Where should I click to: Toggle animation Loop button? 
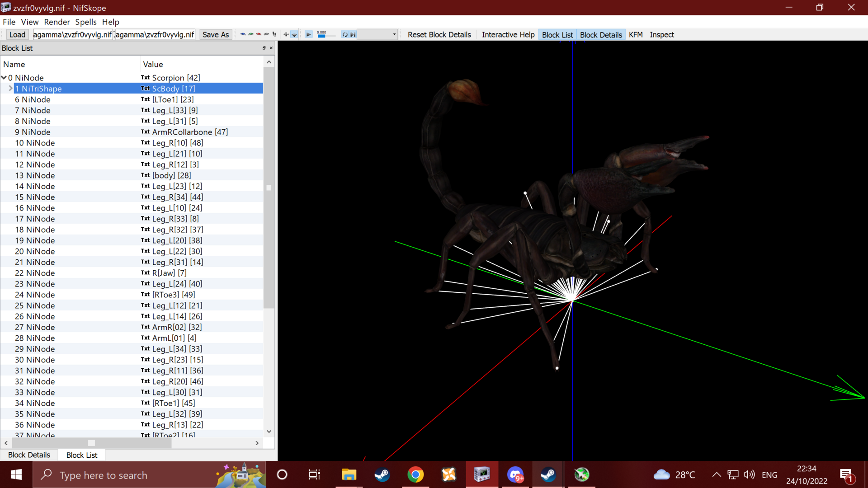345,34
